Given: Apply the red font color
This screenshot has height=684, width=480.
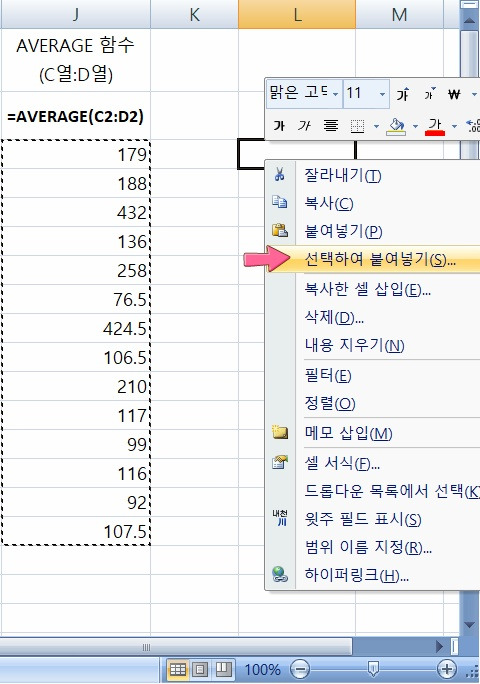Looking at the screenshot, I should pyautogui.click(x=435, y=126).
